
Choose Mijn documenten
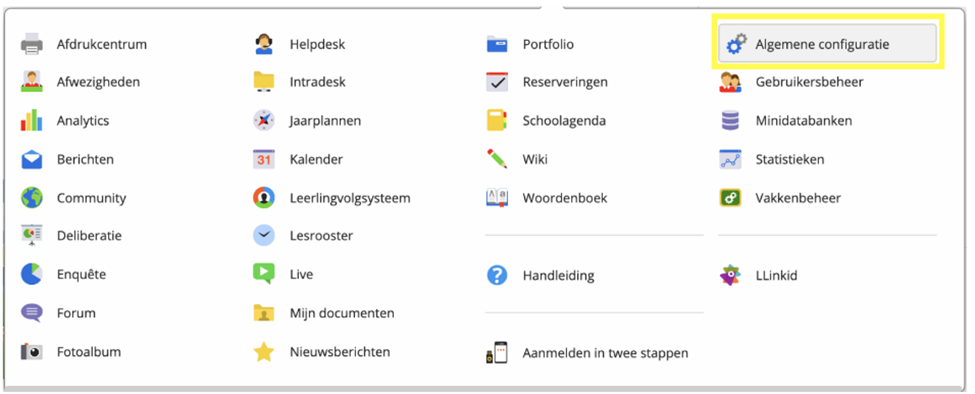pos(342,313)
